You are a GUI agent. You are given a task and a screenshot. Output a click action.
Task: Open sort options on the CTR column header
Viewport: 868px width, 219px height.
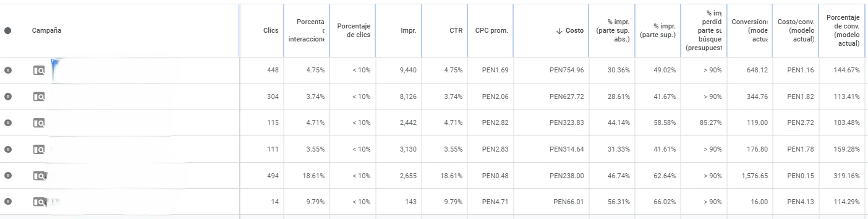point(456,30)
